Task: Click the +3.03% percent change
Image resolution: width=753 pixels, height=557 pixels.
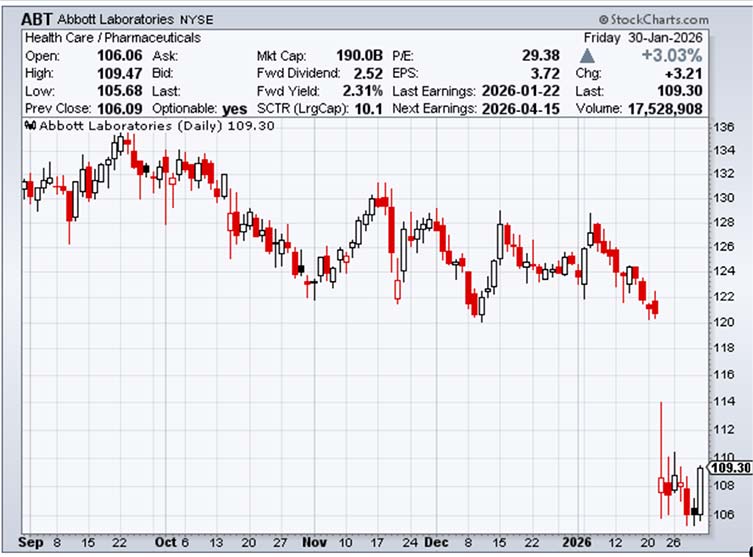Action: pyautogui.click(x=672, y=56)
